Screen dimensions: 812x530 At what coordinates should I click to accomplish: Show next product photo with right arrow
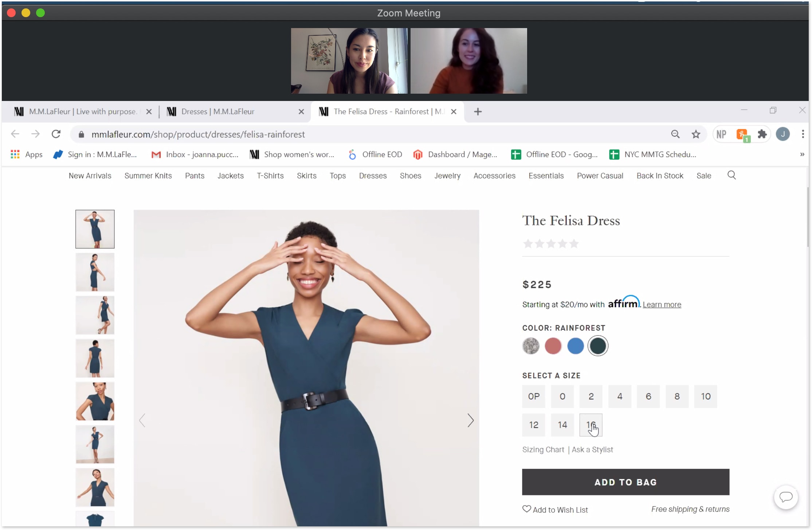470,421
